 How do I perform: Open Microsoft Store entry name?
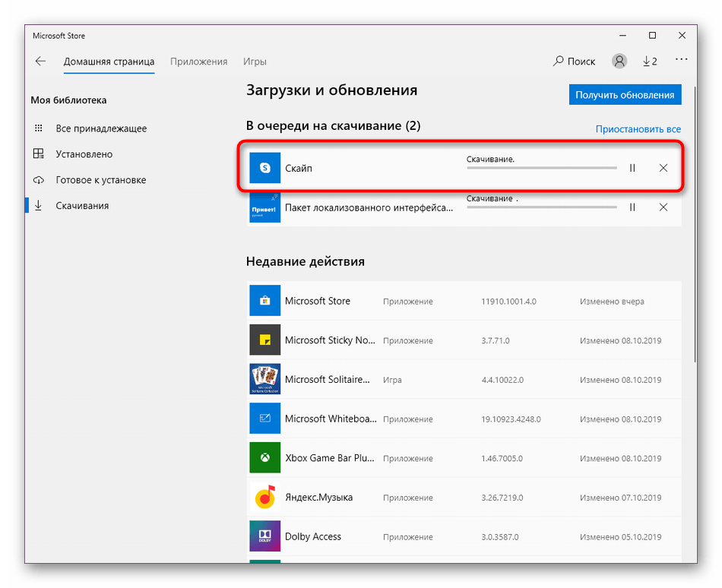pos(317,301)
